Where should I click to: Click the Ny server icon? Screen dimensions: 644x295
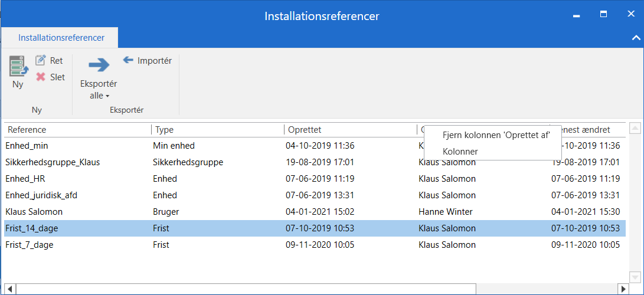coord(18,66)
